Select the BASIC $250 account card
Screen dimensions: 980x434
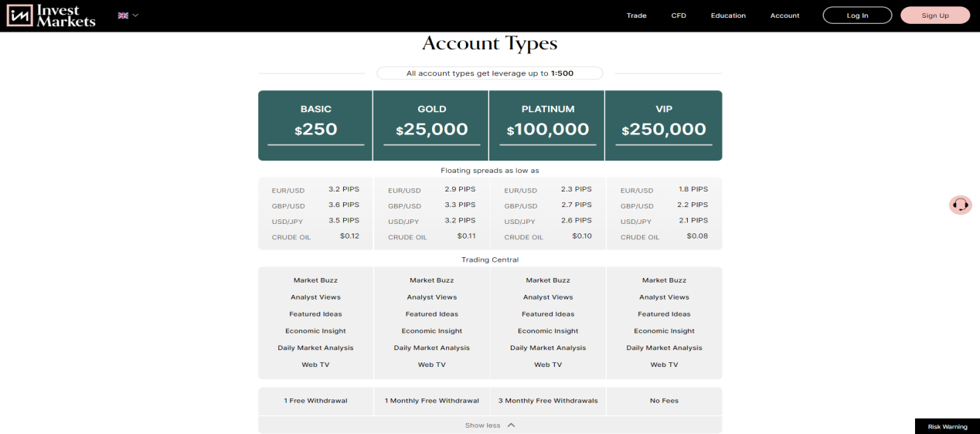point(315,125)
